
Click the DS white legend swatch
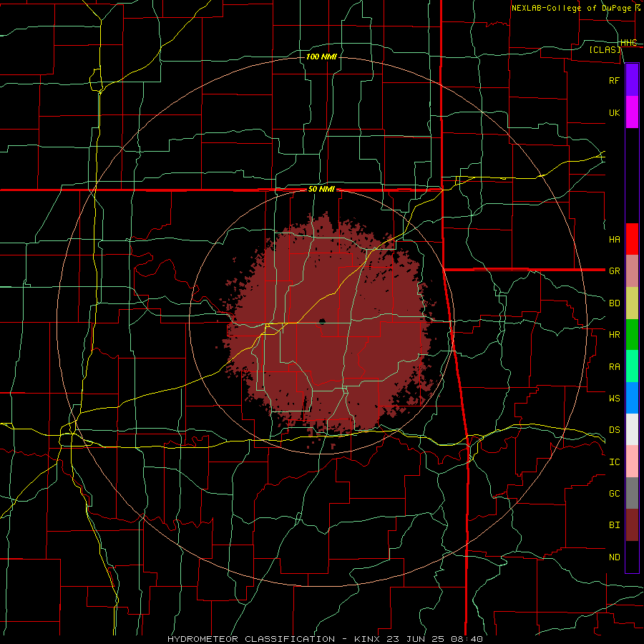632,429
